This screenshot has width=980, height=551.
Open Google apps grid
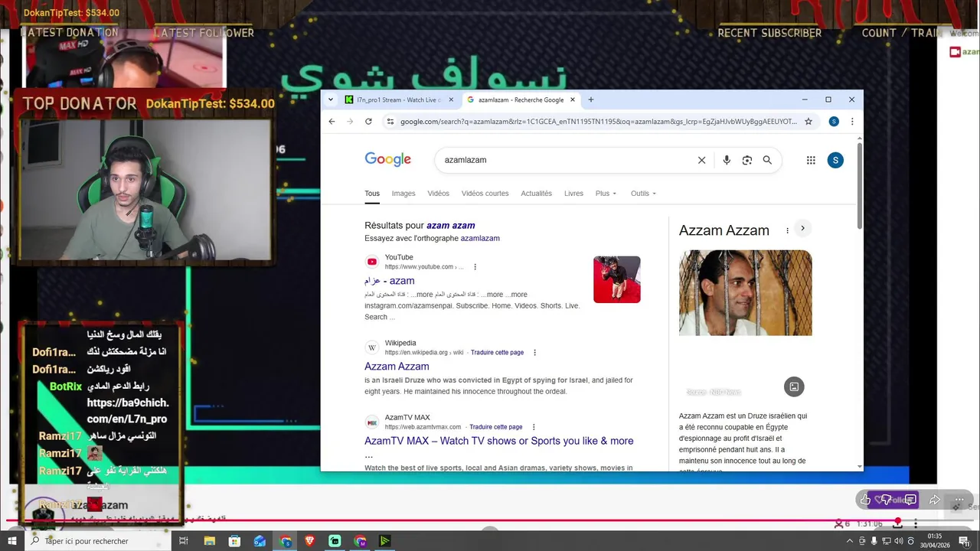pos(811,160)
